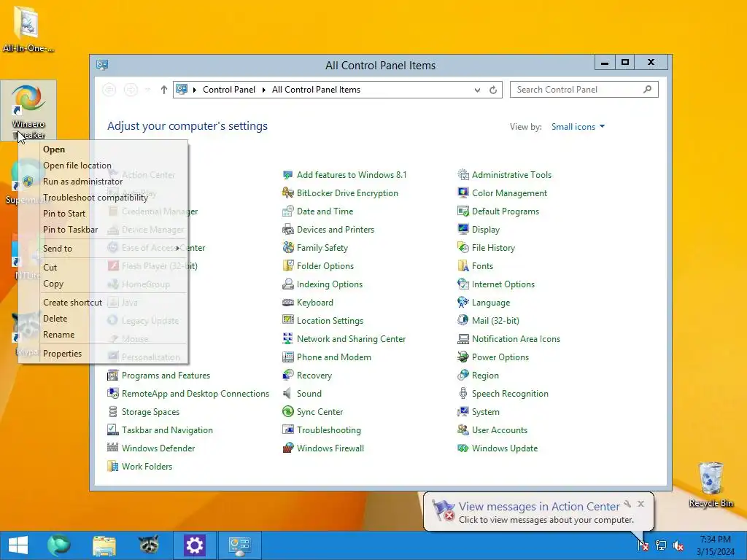747x560 pixels.
Task: Open the Folder Options icon
Action: [287, 265]
